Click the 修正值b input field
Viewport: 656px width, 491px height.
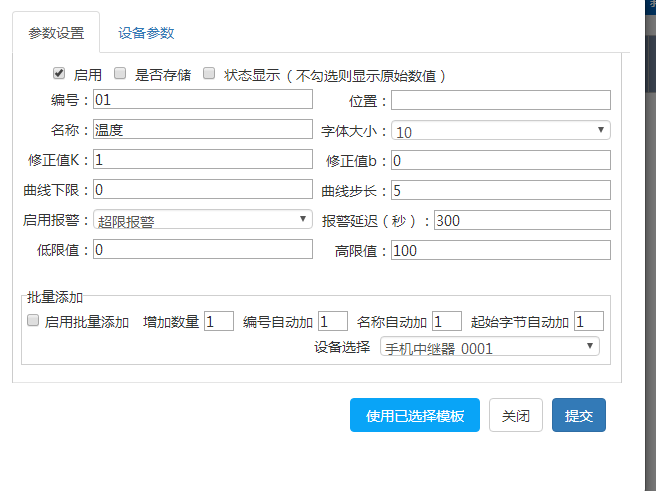501,160
